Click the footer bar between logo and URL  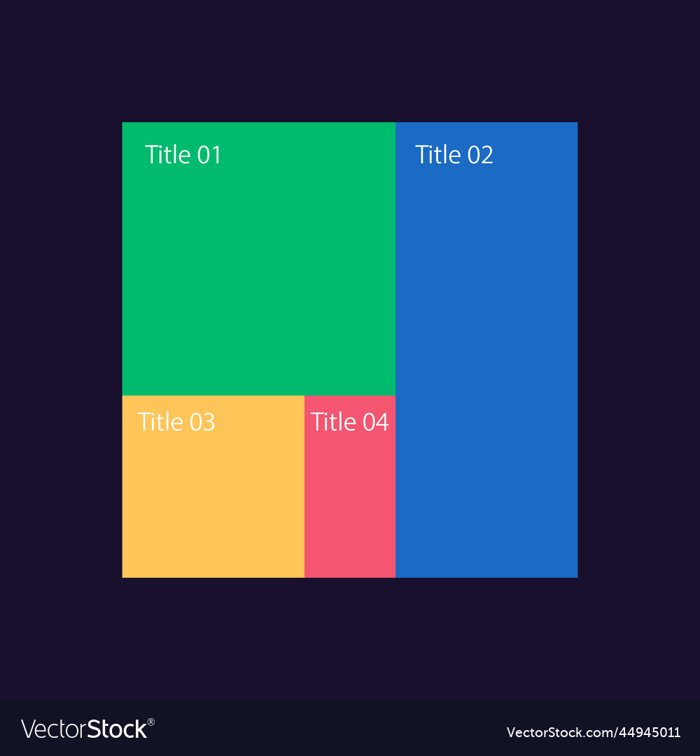329,729
